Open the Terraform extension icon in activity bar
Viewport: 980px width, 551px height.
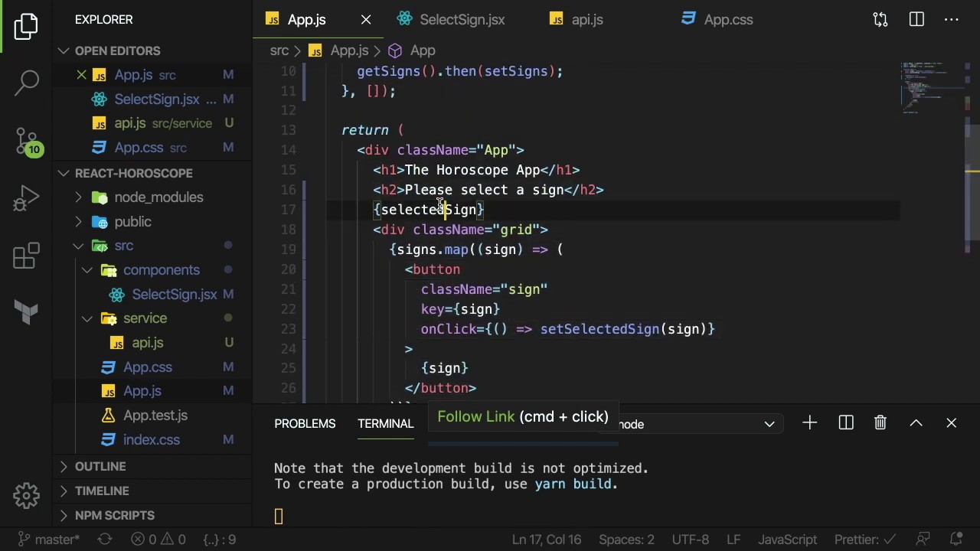[27, 312]
